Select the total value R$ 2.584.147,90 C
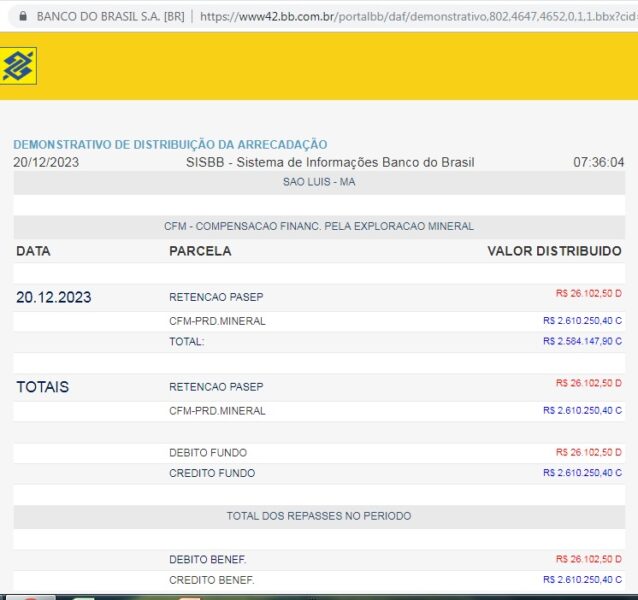638x600 pixels. 582,341
